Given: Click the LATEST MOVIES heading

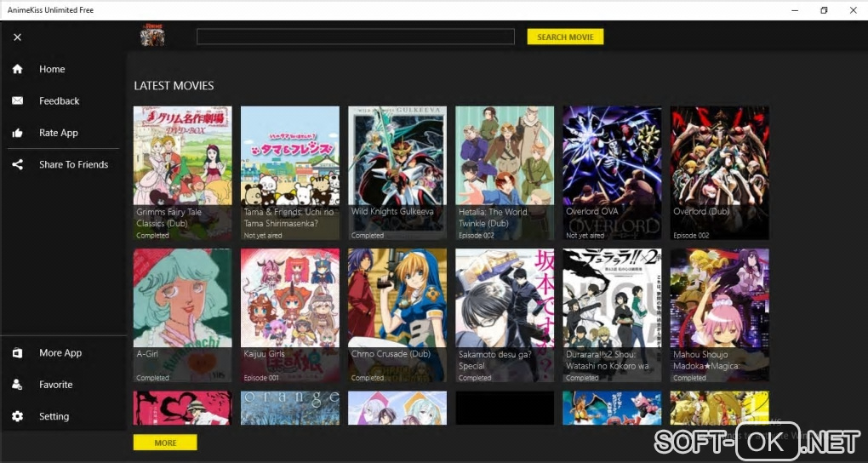Looking at the screenshot, I should coord(174,86).
